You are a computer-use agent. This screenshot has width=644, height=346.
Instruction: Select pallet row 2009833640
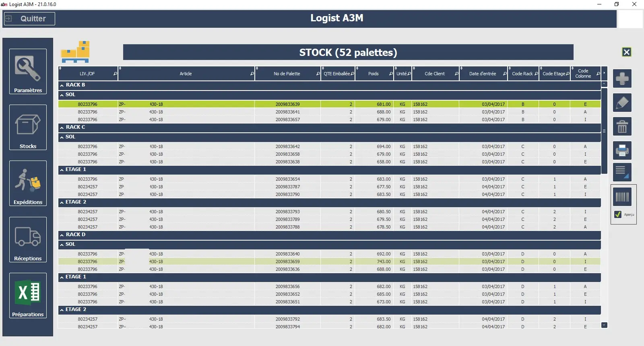pyautogui.click(x=329, y=254)
